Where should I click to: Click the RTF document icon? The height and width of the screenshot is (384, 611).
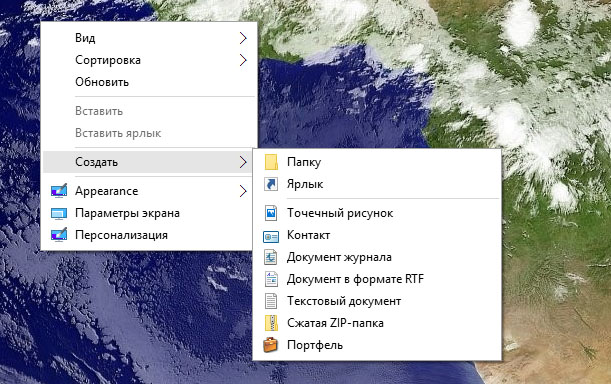pyautogui.click(x=271, y=279)
